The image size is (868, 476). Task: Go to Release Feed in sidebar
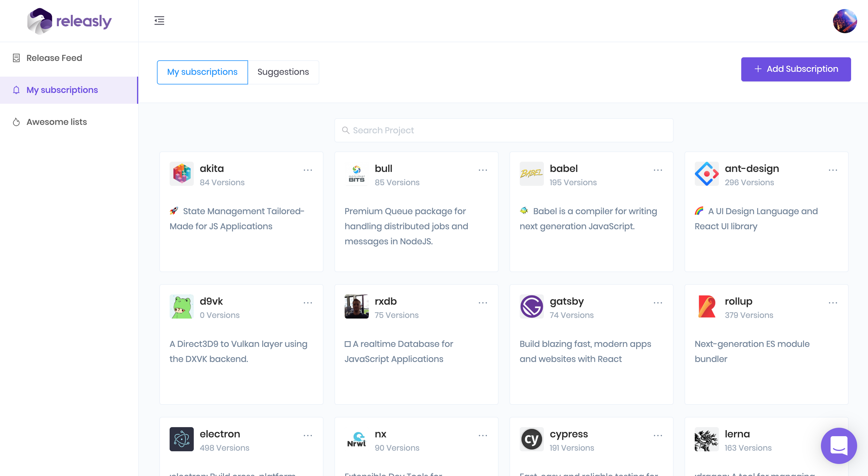click(69, 58)
